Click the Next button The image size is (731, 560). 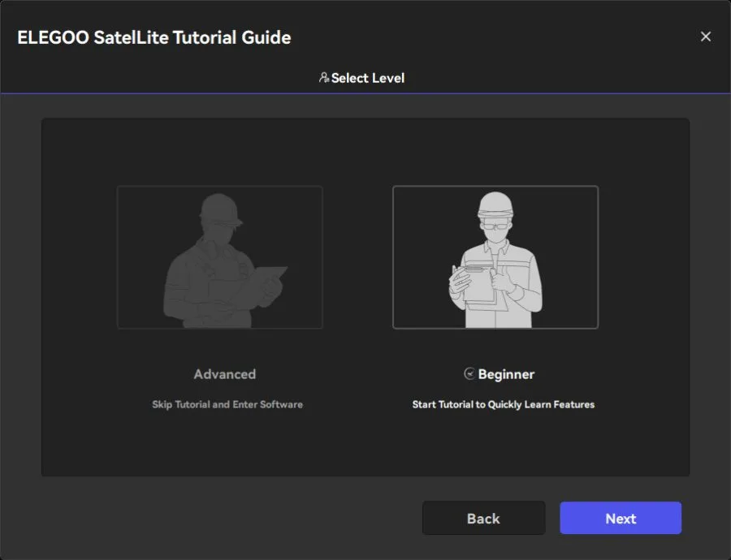point(621,518)
